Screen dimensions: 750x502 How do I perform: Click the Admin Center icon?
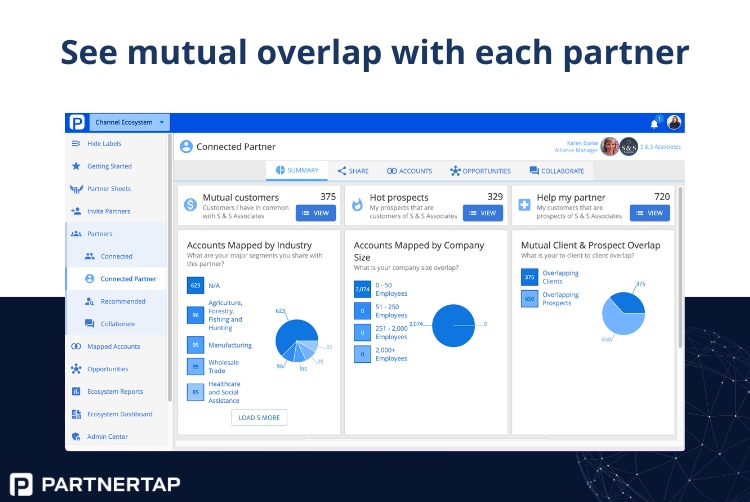(76, 437)
